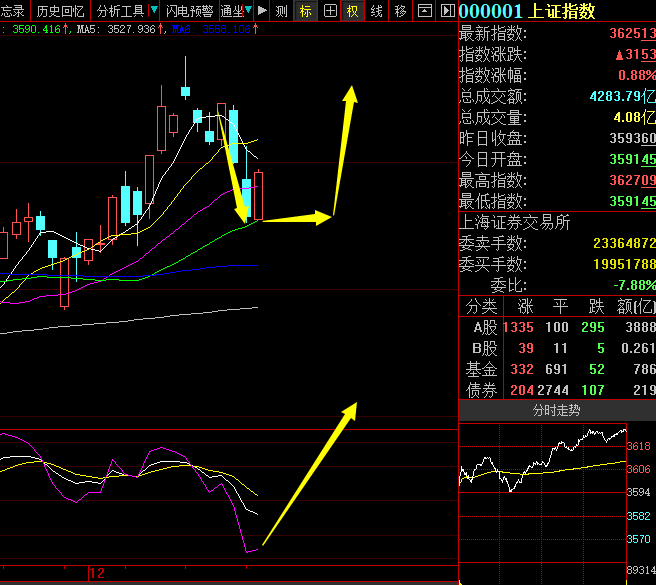Image resolution: width=656 pixels, height=585 pixels.
Task: Click the skip-to-end panel icon
Action: point(448,10)
